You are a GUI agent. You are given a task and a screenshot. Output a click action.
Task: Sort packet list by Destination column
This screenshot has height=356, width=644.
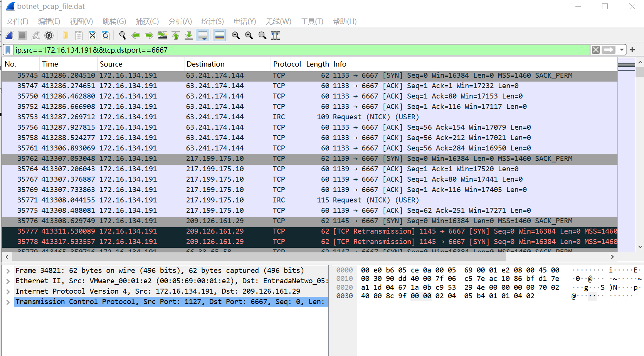(x=227, y=64)
